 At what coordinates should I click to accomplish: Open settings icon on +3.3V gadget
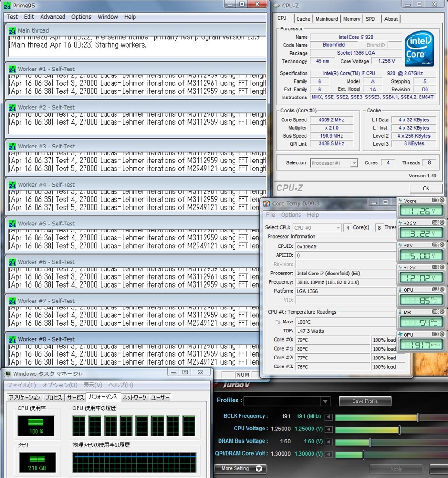[x=435, y=223]
